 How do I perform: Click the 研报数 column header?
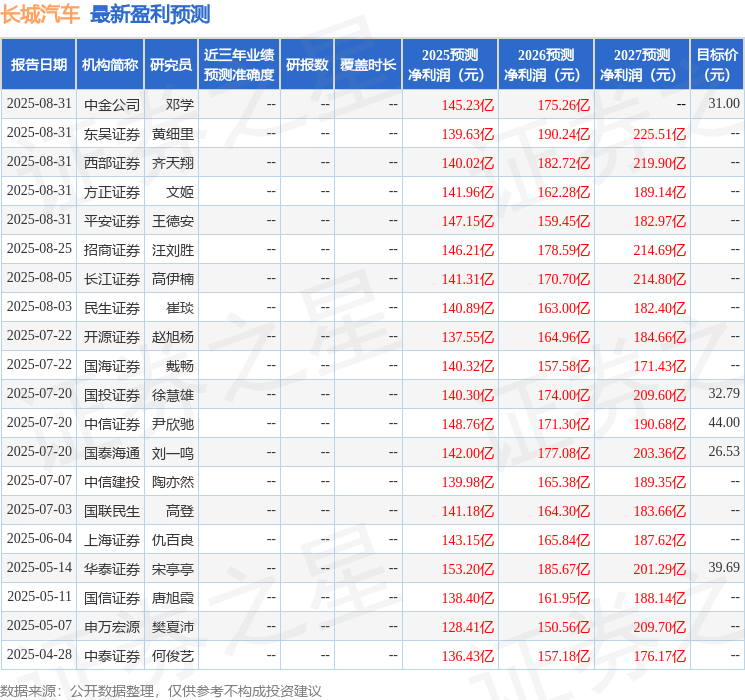click(307, 64)
